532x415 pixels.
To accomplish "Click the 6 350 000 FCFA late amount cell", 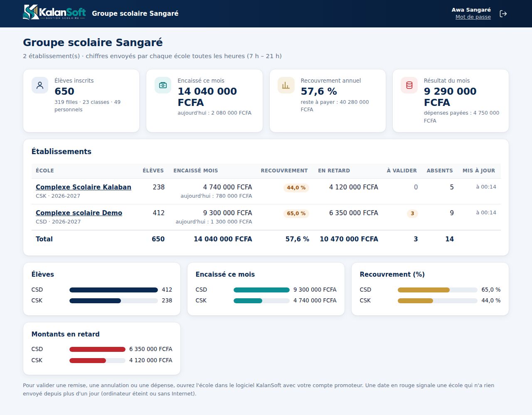I will point(354,213).
